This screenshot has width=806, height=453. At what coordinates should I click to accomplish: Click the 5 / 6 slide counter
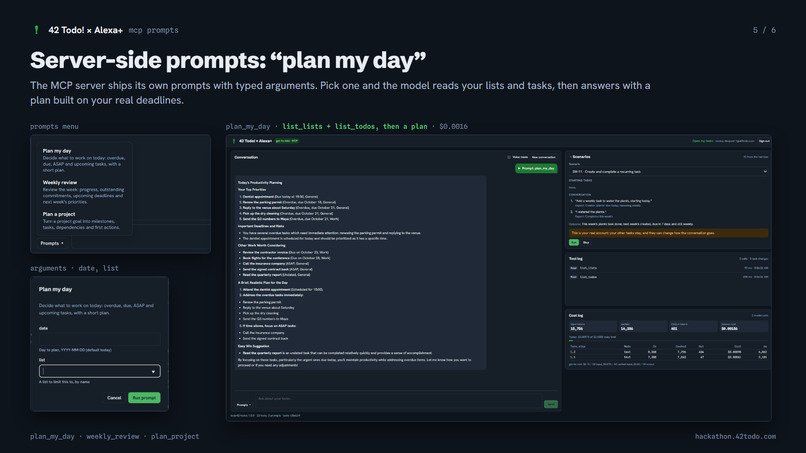tap(764, 30)
